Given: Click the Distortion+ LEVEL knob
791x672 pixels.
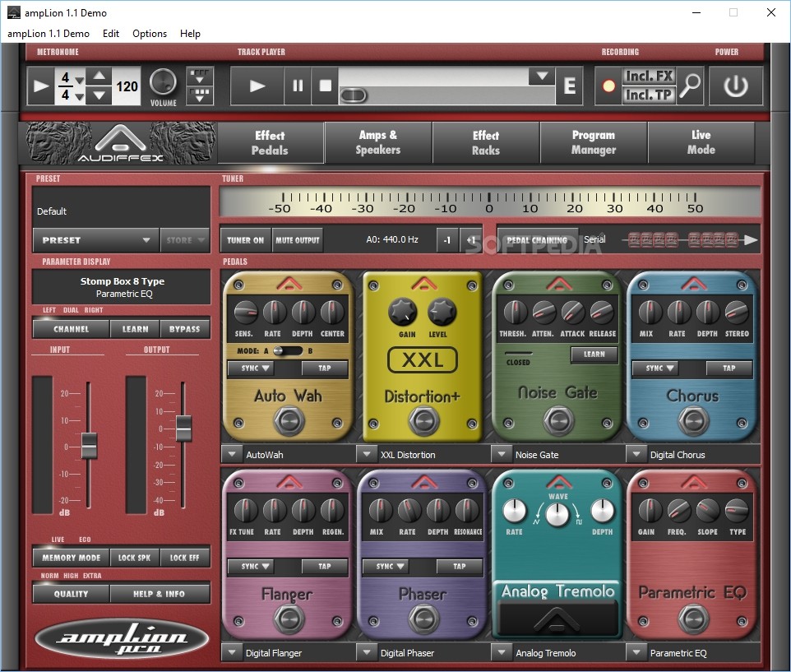Looking at the screenshot, I should pos(442,313).
